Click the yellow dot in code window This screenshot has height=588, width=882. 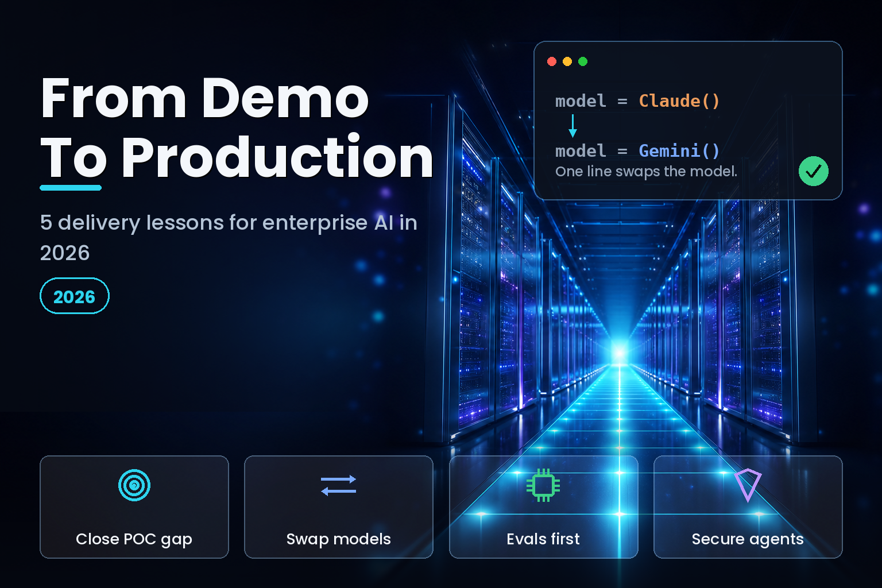click(x=567, y=61)
